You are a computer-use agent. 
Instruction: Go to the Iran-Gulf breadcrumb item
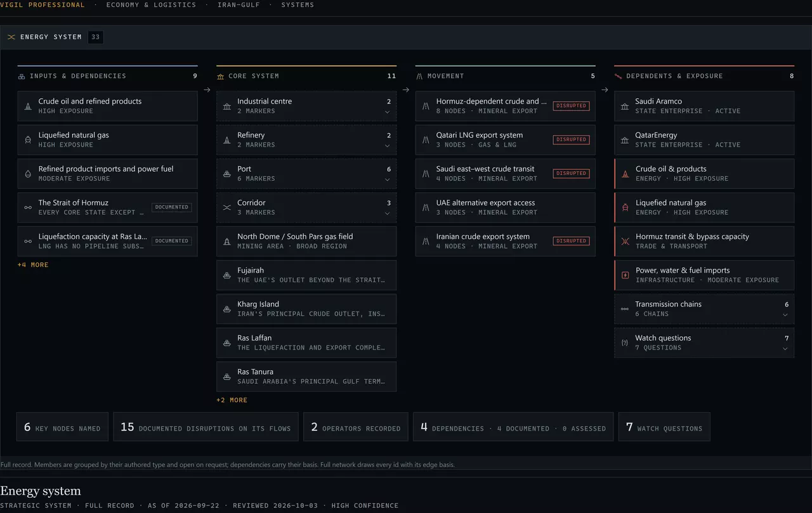click(239, 4)
